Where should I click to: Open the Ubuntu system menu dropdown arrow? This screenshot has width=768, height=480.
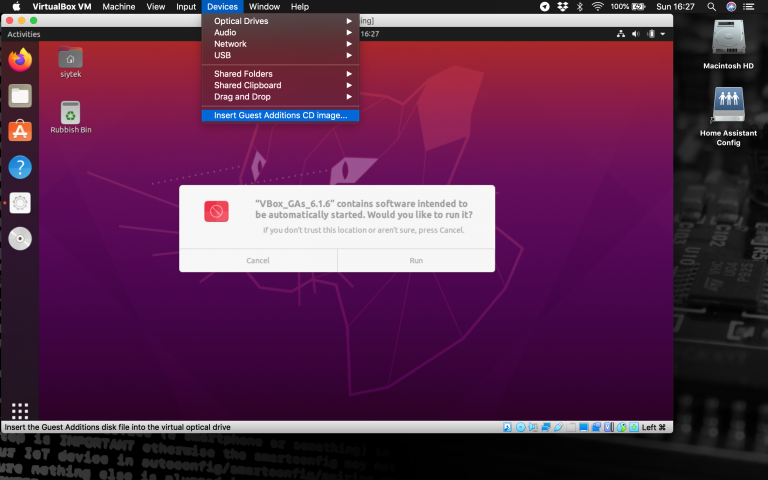point(663,34)
